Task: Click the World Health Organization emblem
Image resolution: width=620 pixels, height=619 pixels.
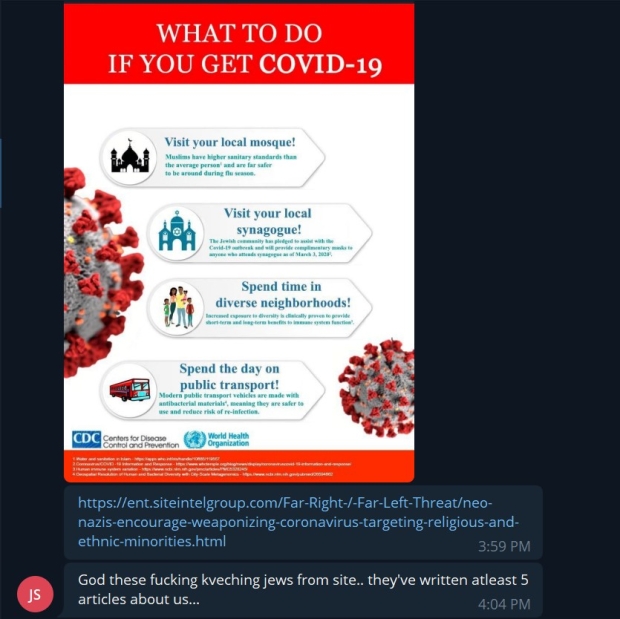Action: (195, 439)
